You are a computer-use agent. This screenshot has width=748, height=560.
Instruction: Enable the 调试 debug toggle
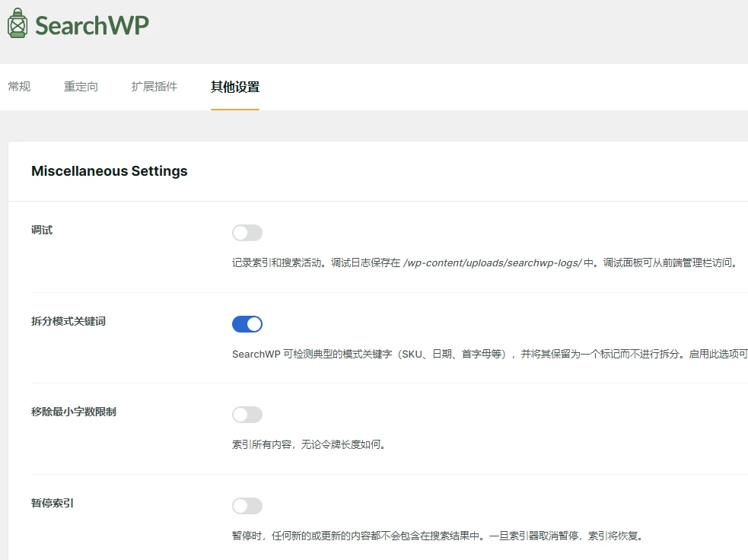tap(247, 232)
